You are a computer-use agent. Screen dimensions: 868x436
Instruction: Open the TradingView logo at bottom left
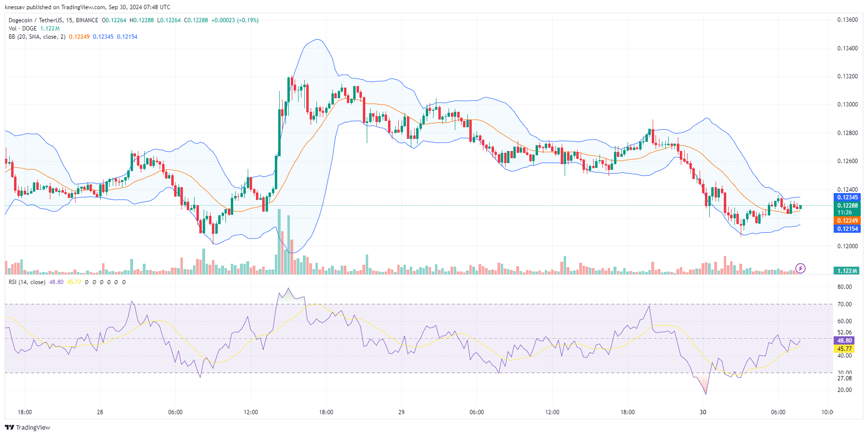pyautogui.click(x=28, y=427)
